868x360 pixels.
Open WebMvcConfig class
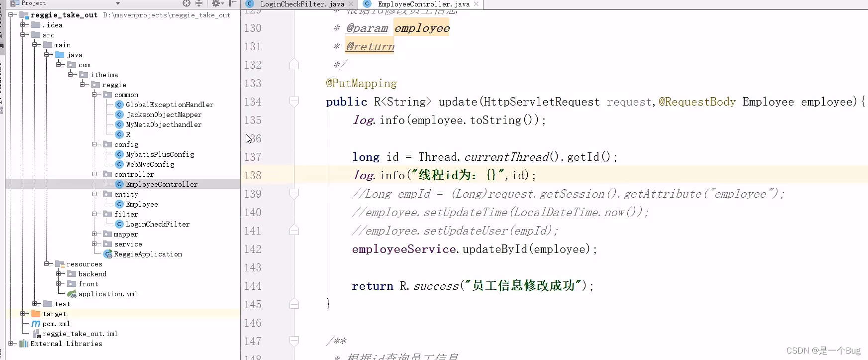(150, 164)
